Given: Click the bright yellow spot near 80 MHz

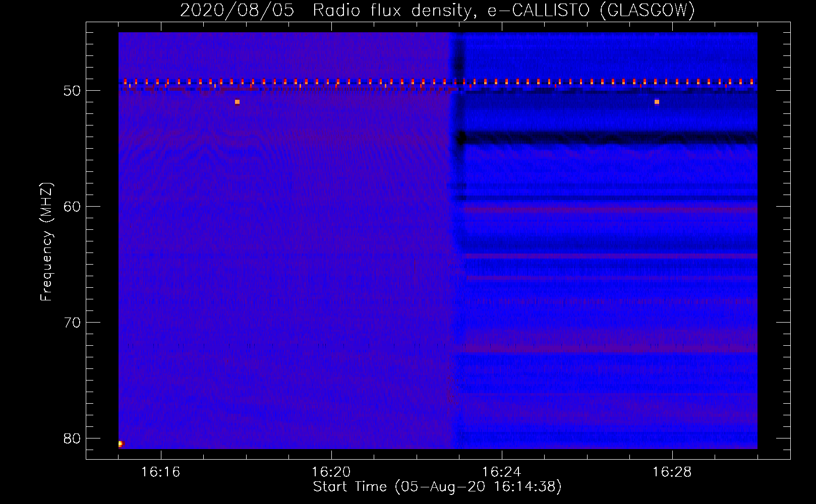Looking at the screenshot, I should (x=120, y=444).
